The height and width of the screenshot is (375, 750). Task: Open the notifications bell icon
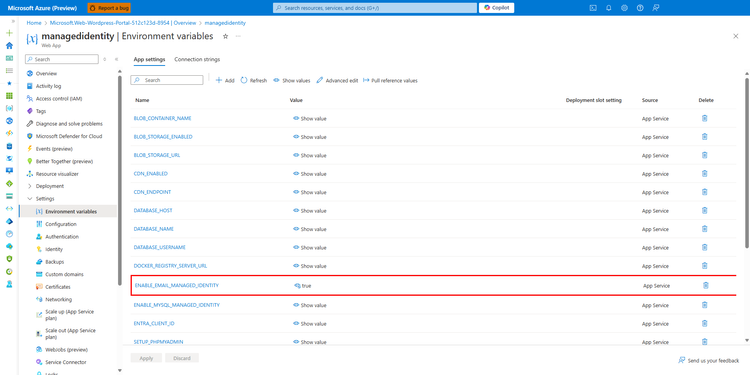(608, 8)
